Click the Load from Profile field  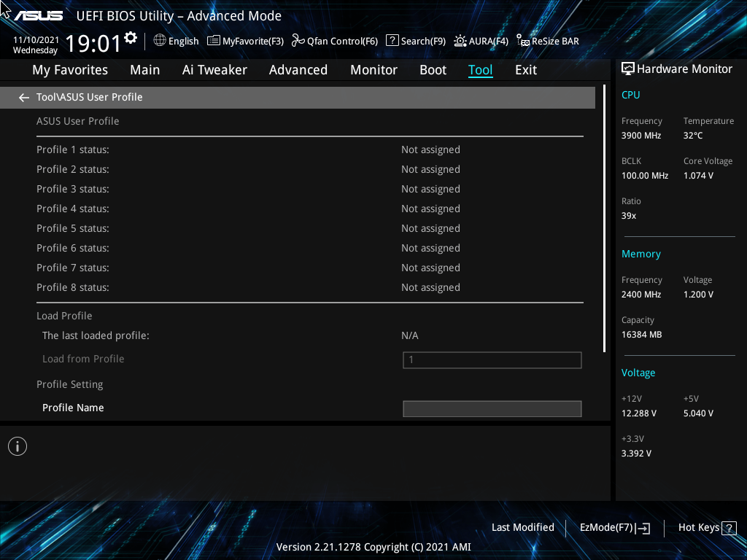pos(492,360)
